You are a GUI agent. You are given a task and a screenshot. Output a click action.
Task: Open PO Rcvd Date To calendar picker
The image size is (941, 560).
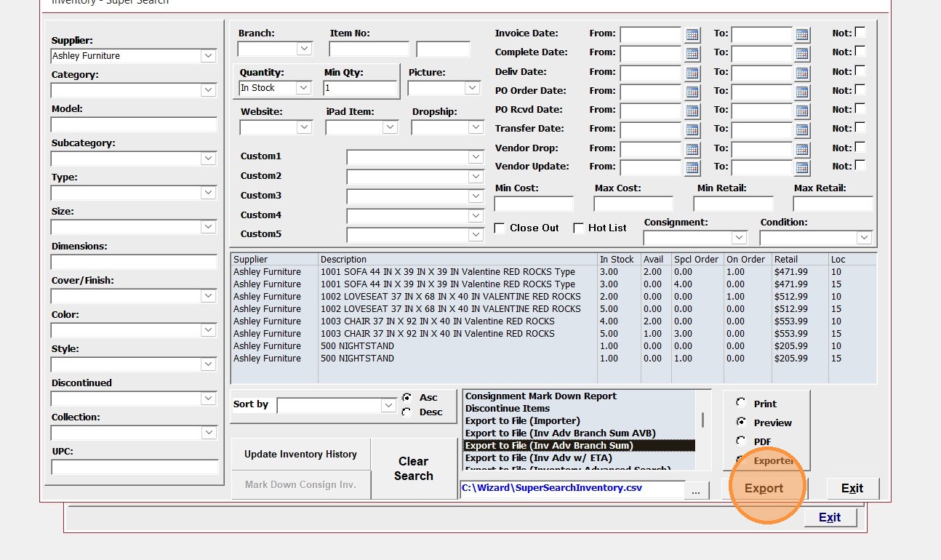coord(802,111)
